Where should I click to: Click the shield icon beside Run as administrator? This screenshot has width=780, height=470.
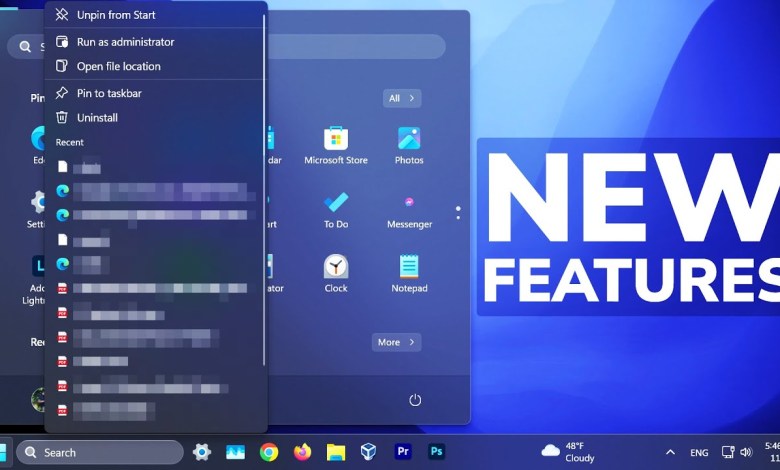pos(62,41)
